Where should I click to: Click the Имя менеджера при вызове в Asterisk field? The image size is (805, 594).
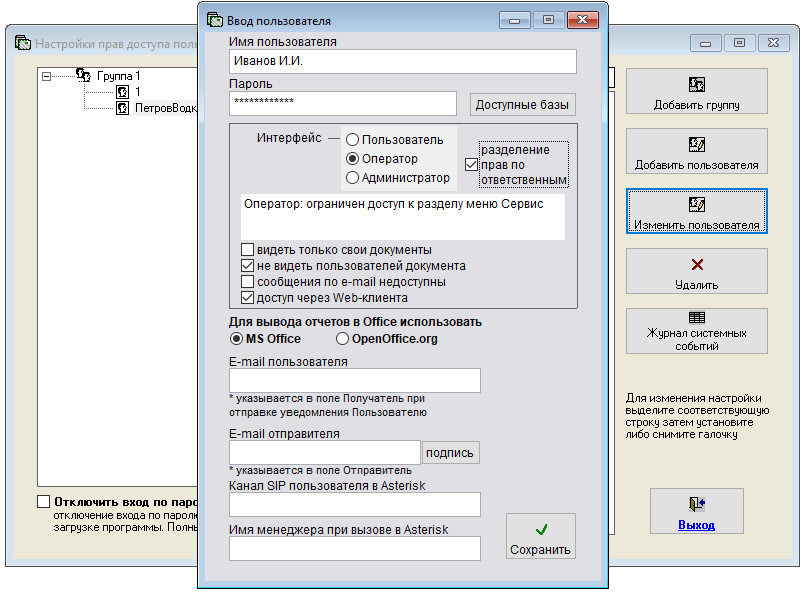(355, 548)
